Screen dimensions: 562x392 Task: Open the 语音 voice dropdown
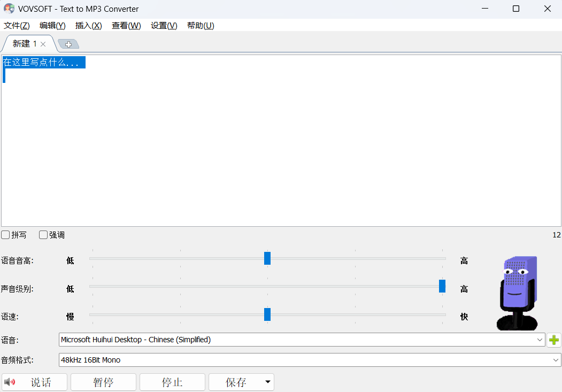(302, 340)
